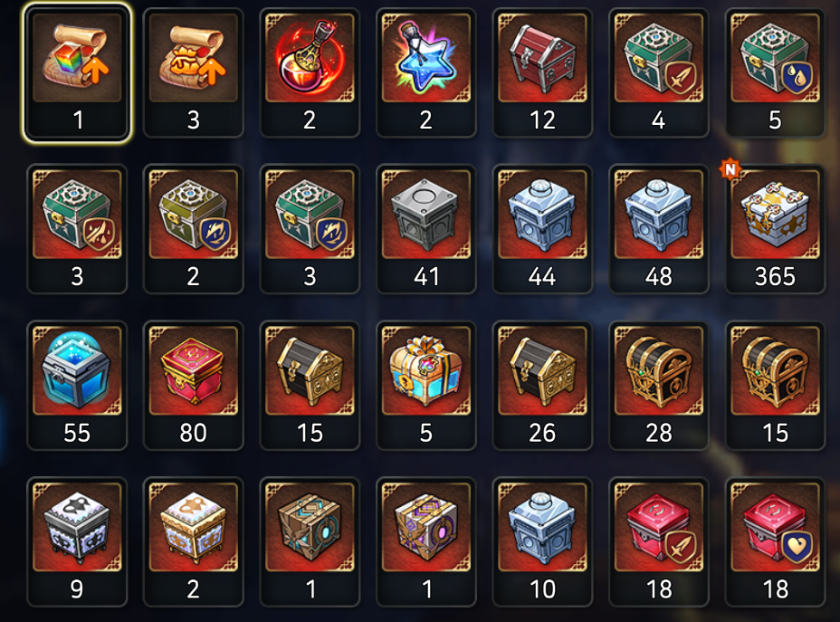This screenshot has height=622, width=840.
Task: Click the pouch scroll with quantity 3
Action: 194,72
